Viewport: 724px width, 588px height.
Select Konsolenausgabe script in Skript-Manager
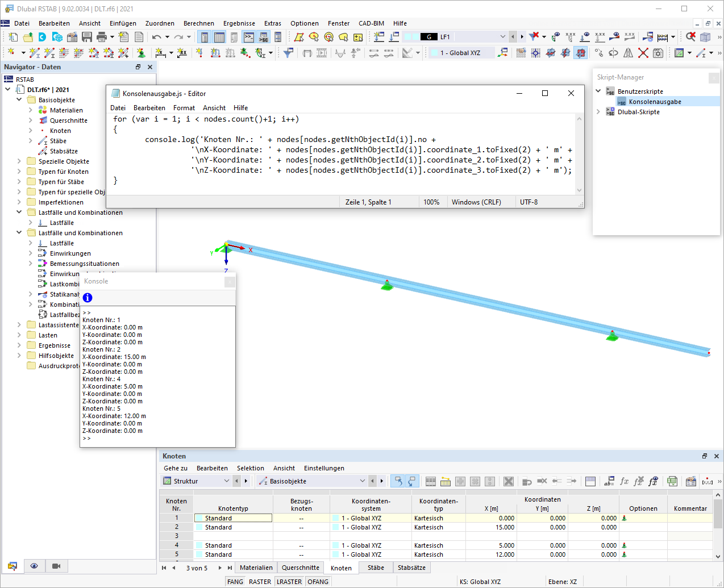pos(655,102)
